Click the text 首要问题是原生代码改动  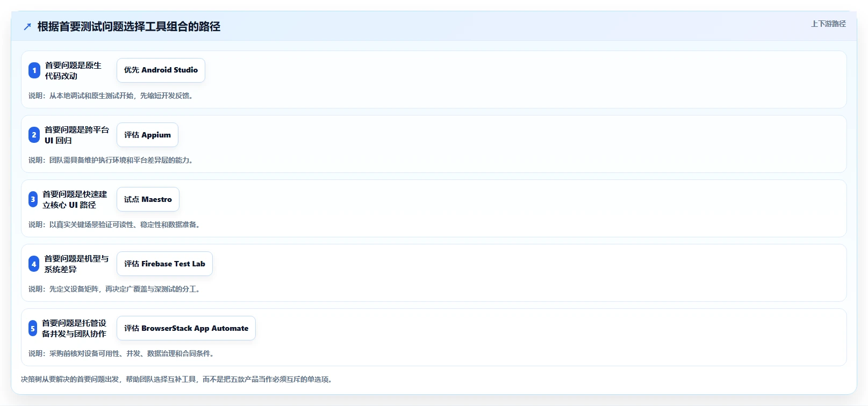[73, 70]
